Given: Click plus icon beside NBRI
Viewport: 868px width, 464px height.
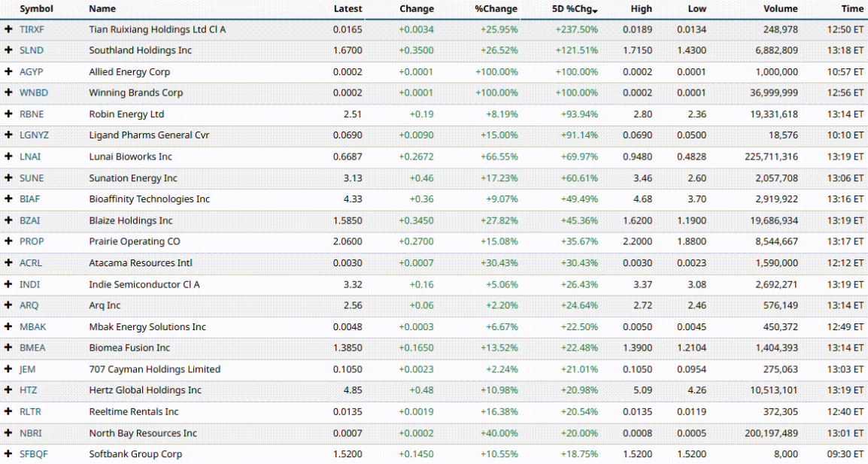Looking at the screenshot, I should pos(8,433).
